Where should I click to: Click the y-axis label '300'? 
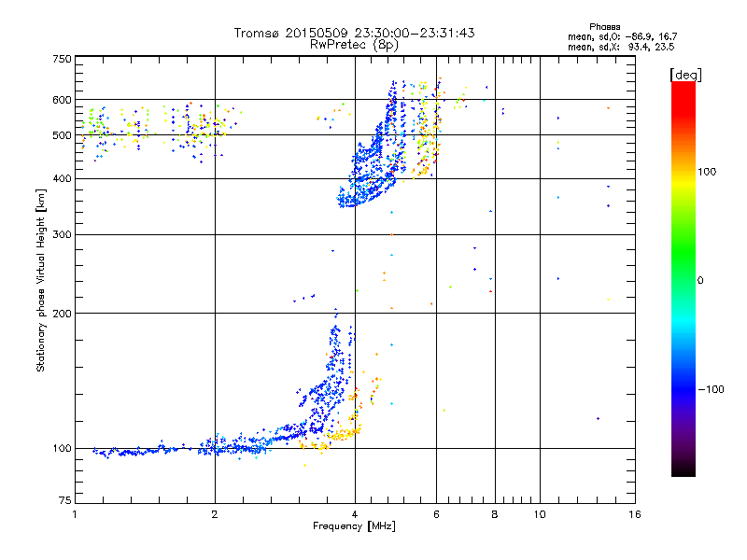[62, 235]
